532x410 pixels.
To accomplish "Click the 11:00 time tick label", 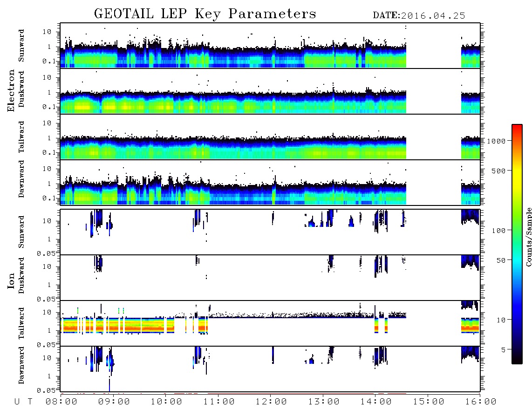I will tap(219, 402).
